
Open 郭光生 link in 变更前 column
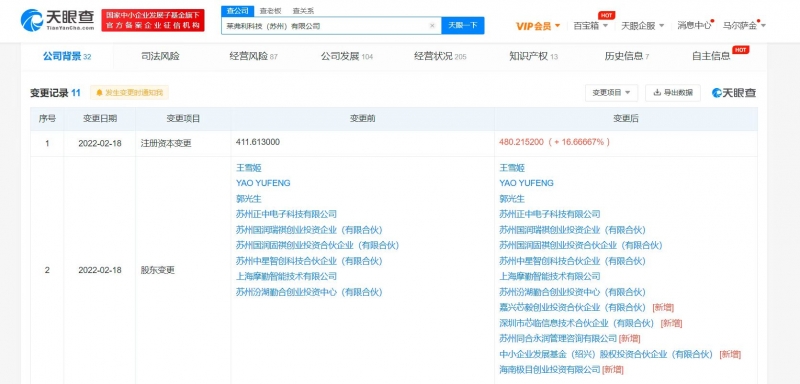(x=248, y=199)
